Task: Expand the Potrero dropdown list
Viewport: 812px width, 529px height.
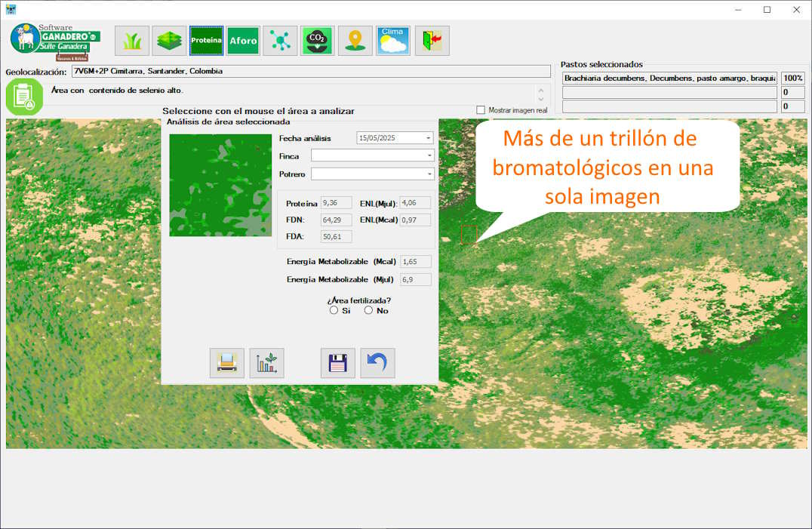Action: (x=429, y=174)
